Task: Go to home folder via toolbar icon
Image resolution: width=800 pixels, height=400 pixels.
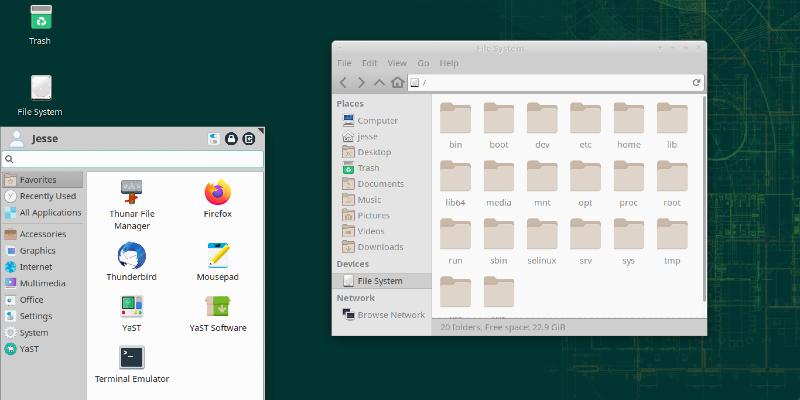Action: pyautogui.click(x=397, y=82)
